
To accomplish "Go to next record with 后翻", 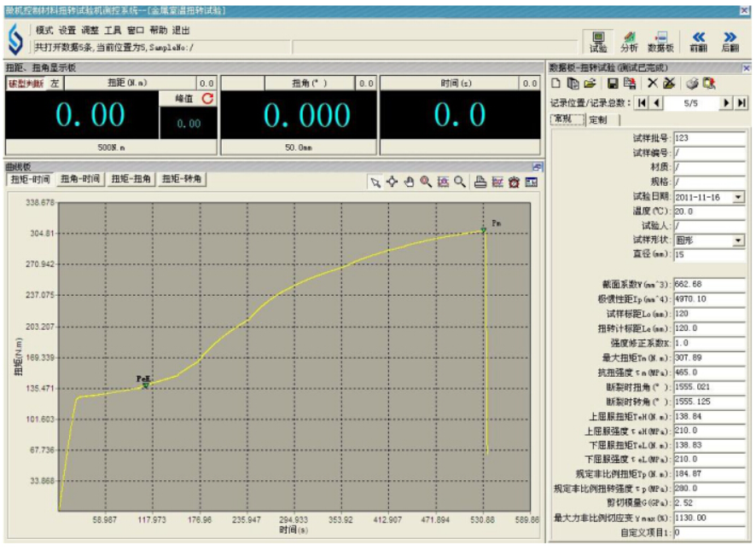I will pos(730,42).
